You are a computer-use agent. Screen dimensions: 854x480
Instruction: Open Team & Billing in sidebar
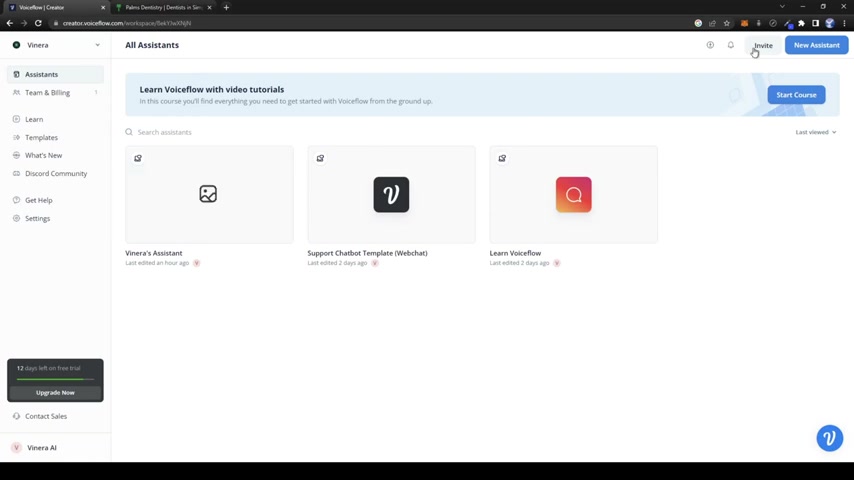[55, 93]
